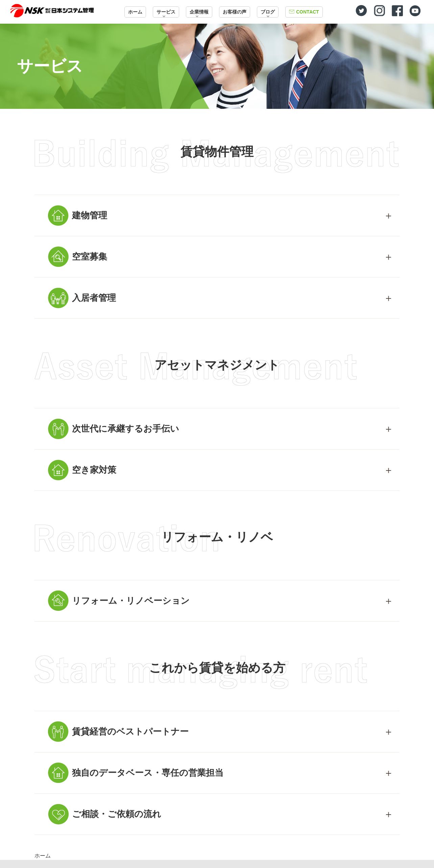Open the Instagram social icon
Screen dimensions: 434x868
(379, 11)
